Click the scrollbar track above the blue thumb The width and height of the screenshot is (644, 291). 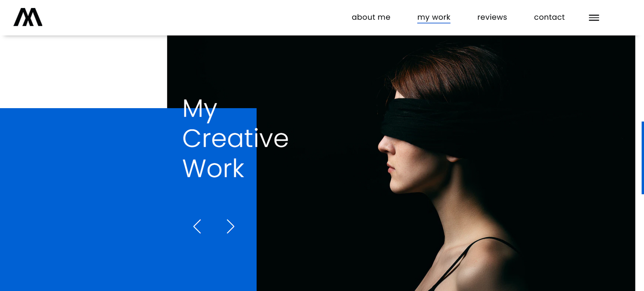[642, 78]
